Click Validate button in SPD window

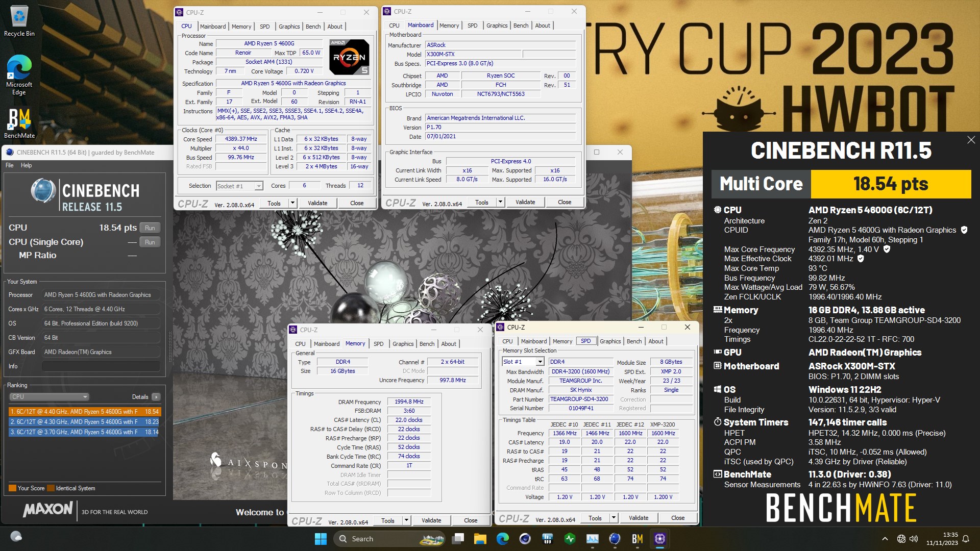[x=639, y=518]
